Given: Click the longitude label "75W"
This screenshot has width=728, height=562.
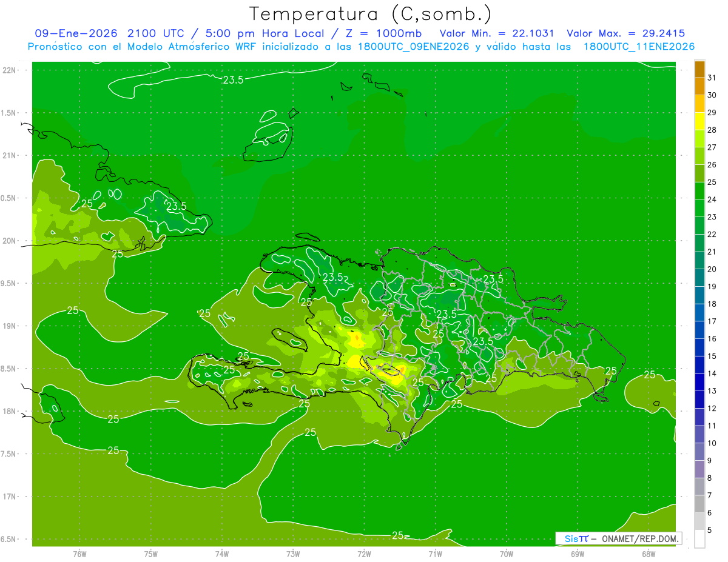Looking at the screenshot, I should [x=151, y=554].
